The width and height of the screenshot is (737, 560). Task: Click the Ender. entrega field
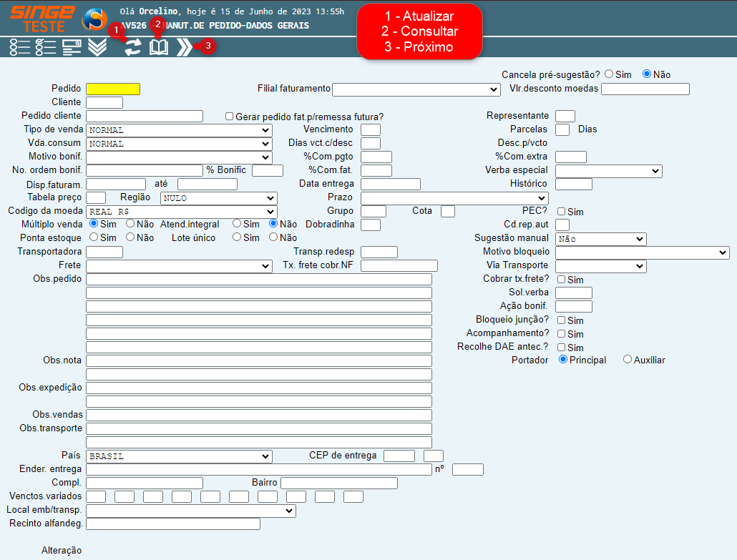coord(259,470)
